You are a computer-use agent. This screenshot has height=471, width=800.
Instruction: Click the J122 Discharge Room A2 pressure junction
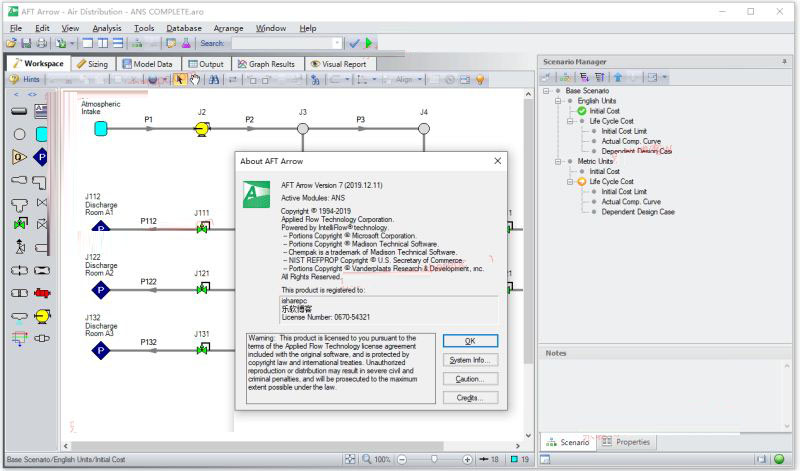tap(101, 290)
